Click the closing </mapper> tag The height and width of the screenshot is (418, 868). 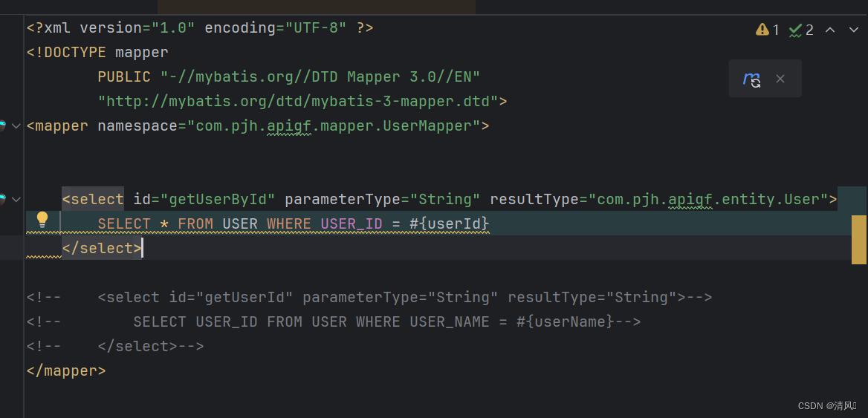[66, 370]
